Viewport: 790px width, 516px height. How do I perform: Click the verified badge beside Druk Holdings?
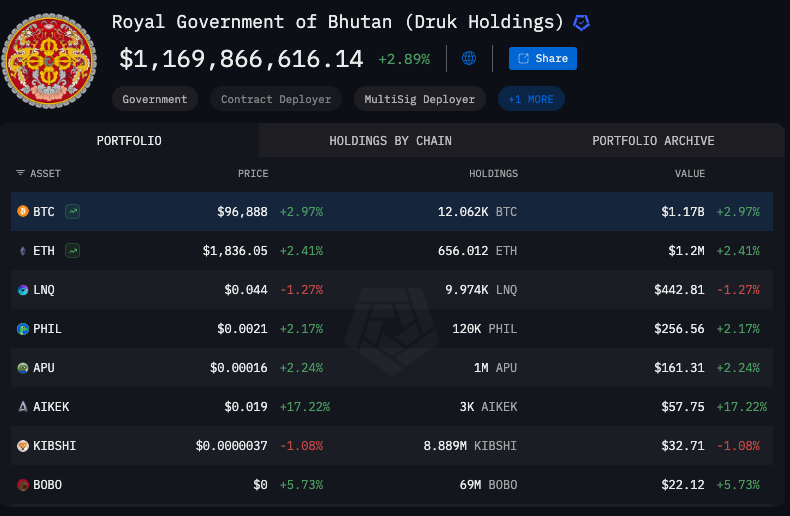coord(581,22)
